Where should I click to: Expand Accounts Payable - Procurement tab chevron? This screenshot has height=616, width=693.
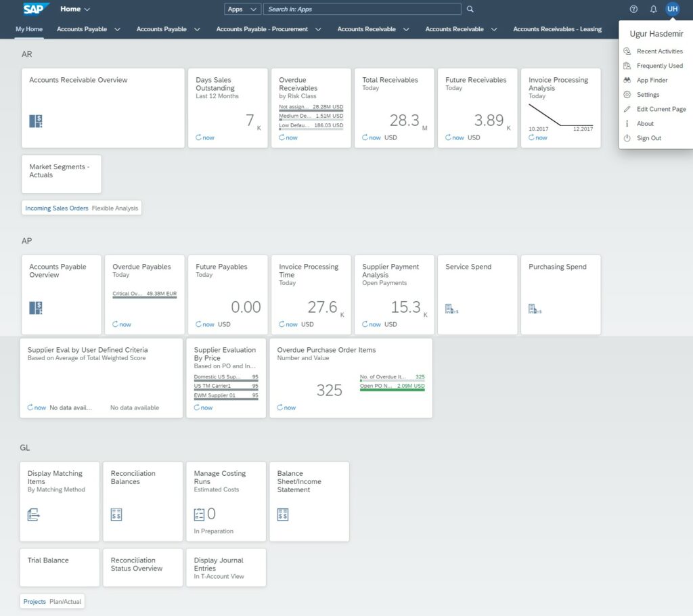(321, 29)
